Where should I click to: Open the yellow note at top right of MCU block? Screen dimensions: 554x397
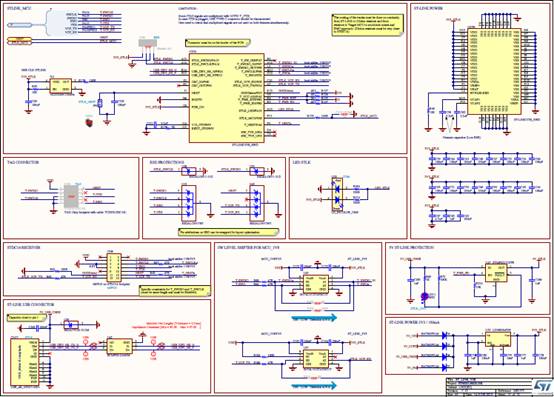pyautogui.click(x=368, y=25)
